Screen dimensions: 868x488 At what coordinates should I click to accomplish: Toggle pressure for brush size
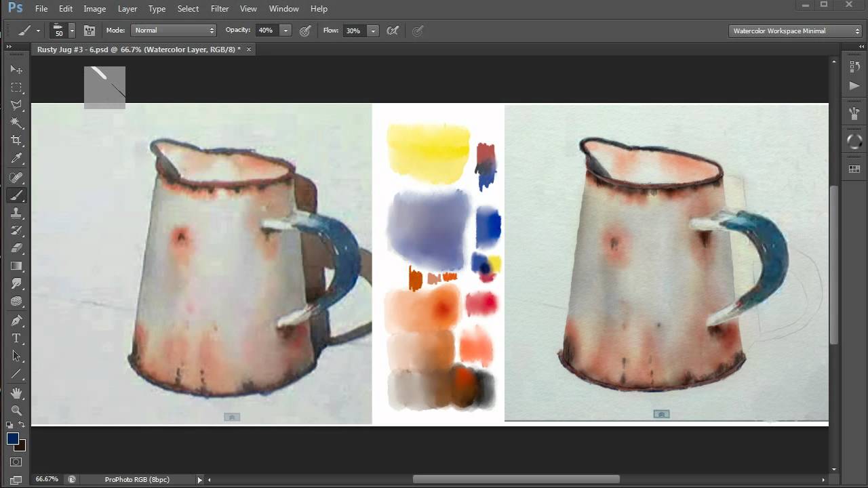418,30
